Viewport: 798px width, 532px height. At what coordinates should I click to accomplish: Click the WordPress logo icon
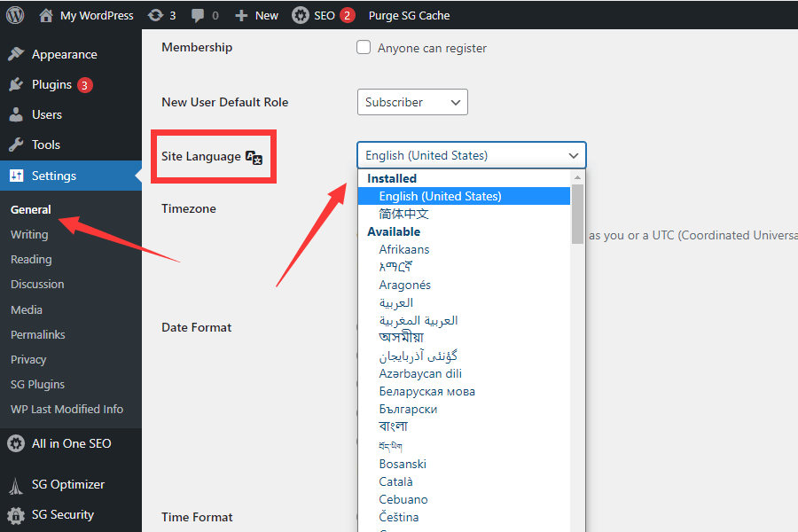pos(15,15)
